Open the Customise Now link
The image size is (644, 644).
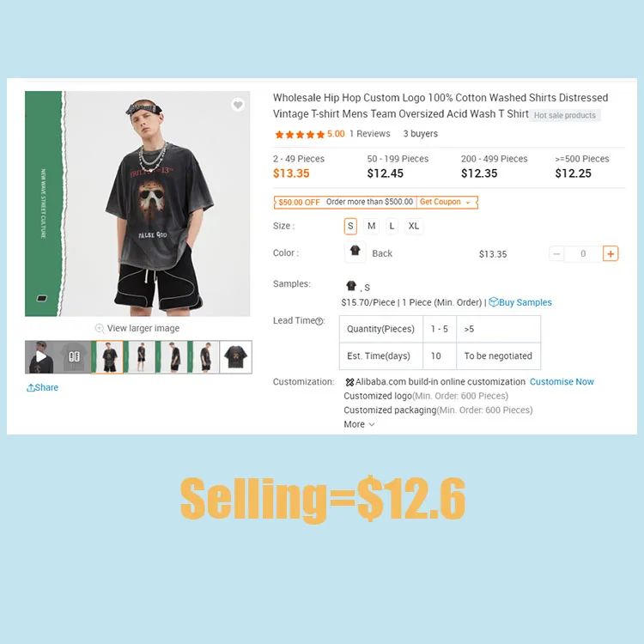(x=562, y=381)
